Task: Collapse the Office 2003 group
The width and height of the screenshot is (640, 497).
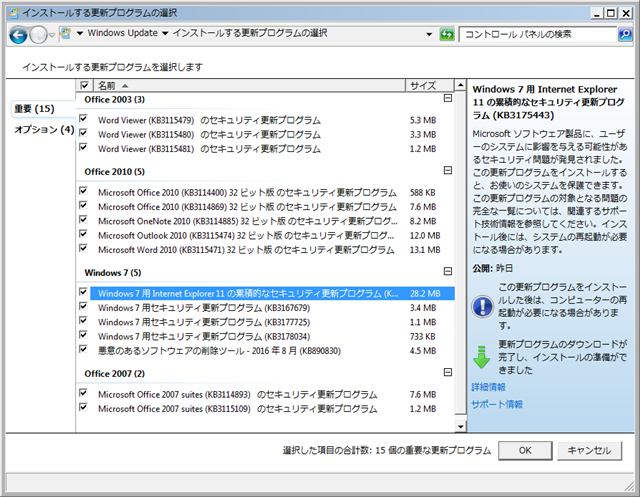Action: click(x=448, y=98)
